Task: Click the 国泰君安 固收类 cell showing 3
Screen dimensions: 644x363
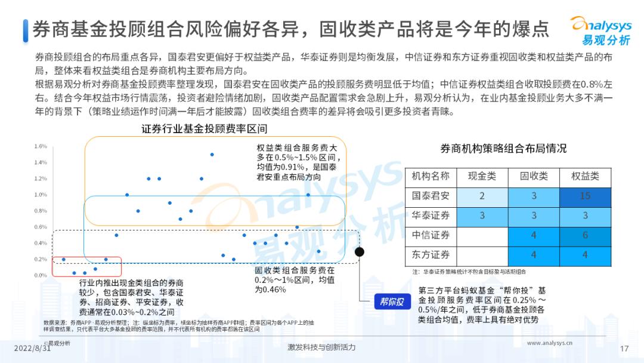Action: [534, 196]
